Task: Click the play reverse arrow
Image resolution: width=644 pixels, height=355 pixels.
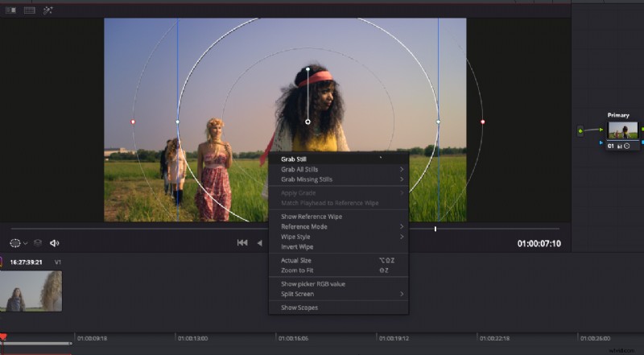Action: coord(259,243)
